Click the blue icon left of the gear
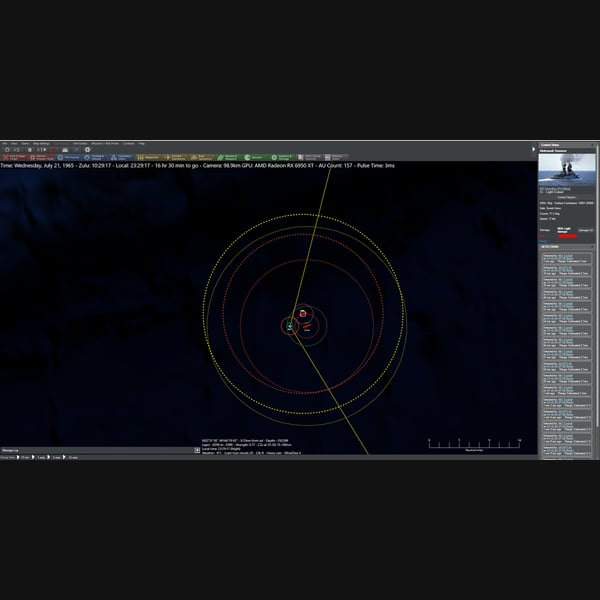This screenshot has height=600, width=600. point(76,150)
